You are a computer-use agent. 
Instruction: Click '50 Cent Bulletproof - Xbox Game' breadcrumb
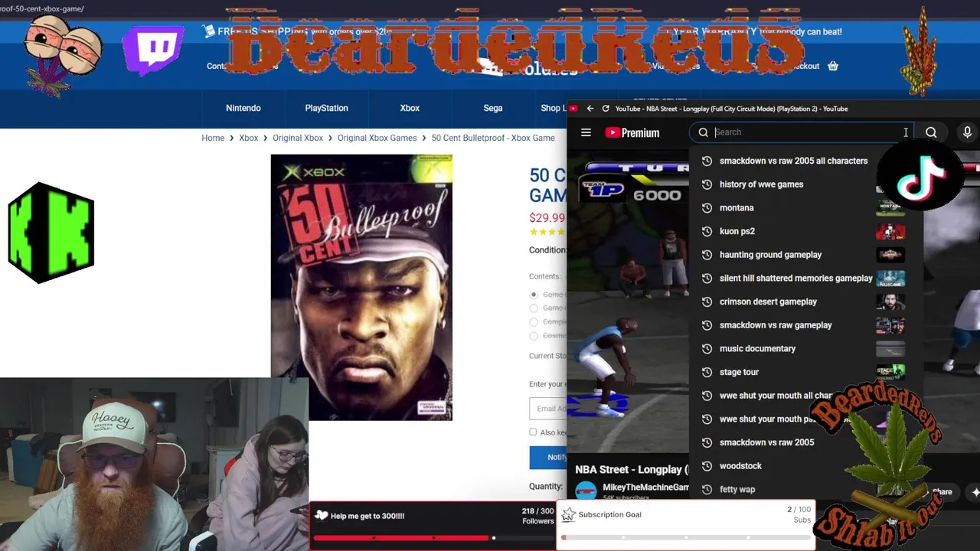coord(493,139)
